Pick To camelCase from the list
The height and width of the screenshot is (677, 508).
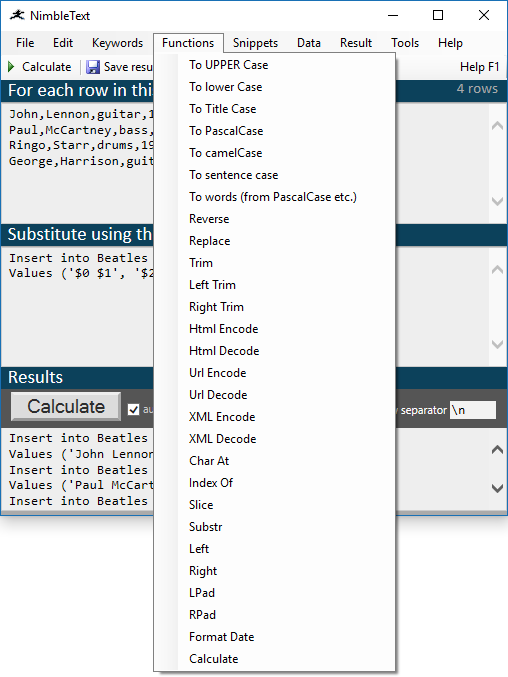point(275,153)
